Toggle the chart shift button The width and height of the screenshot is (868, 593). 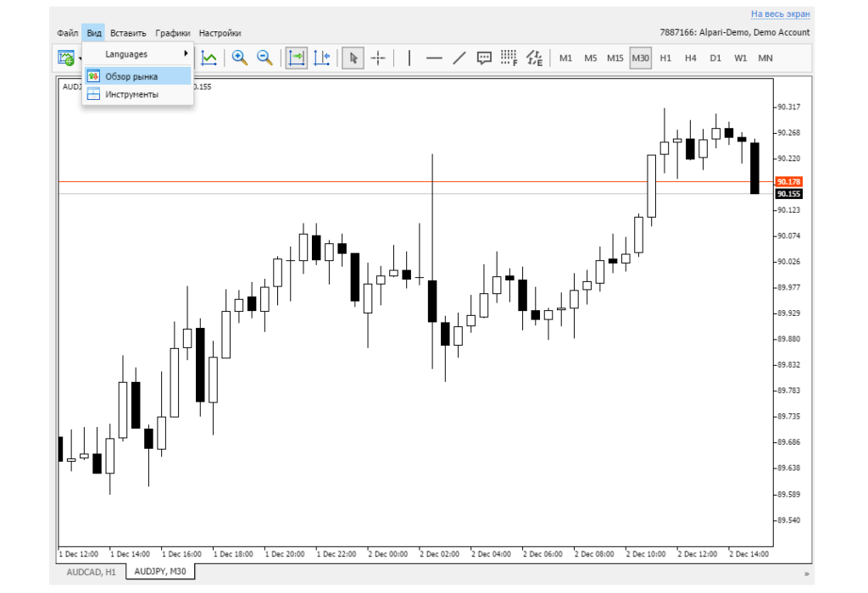pos(321,58)
